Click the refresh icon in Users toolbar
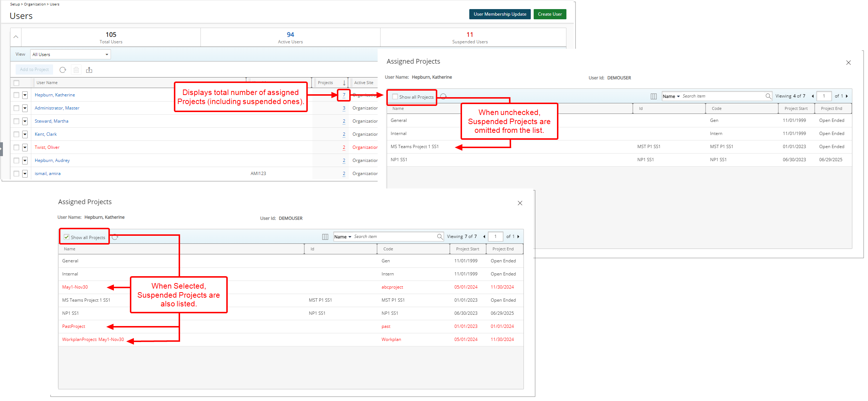This screenshot has height=401, width=868. click(x=63, y=70)
